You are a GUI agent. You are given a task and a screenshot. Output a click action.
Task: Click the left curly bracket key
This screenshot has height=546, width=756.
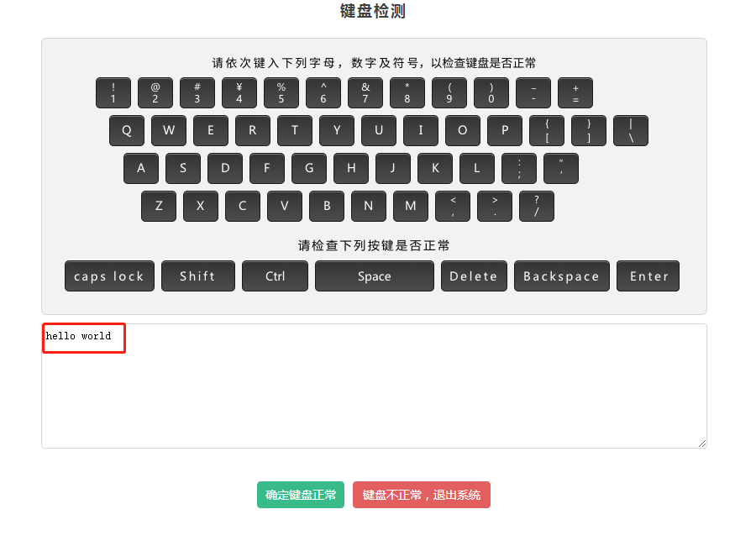(x=547, y=130)
